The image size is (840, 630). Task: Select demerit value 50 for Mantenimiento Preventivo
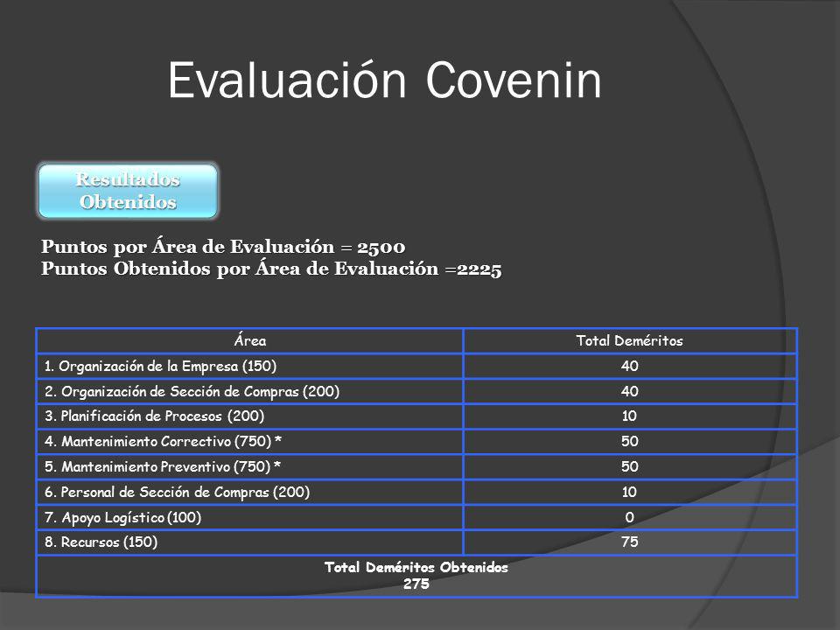pyautogui.click(x=630, y=466)
